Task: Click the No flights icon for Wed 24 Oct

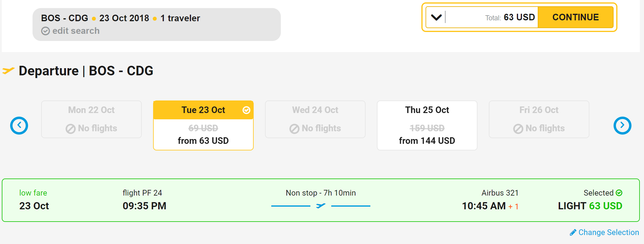Action: (x=294, y=129)
